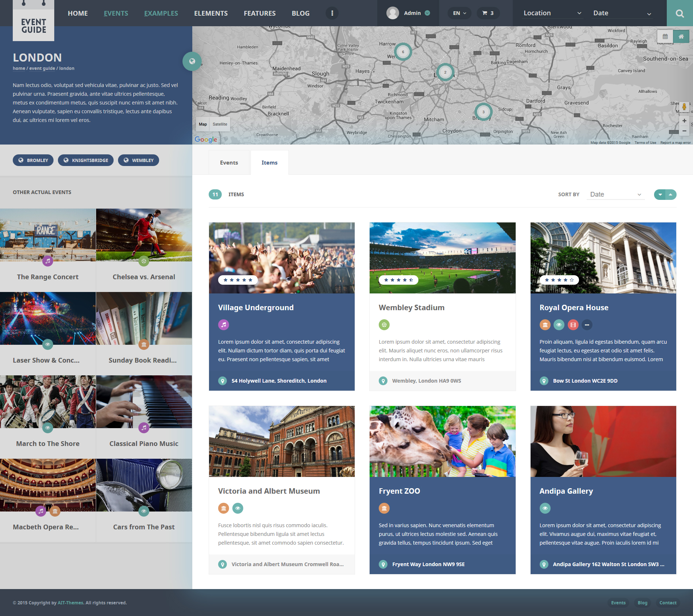
Task: Zoom in the map with plus button
Action: [x=684, y=121]
